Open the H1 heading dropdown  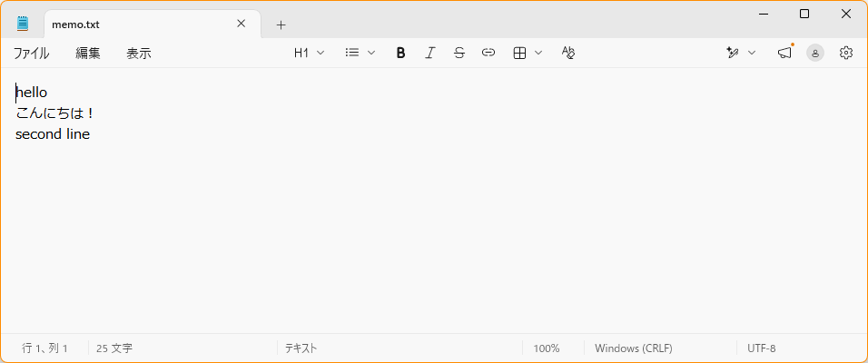click(x=310, y=54)
